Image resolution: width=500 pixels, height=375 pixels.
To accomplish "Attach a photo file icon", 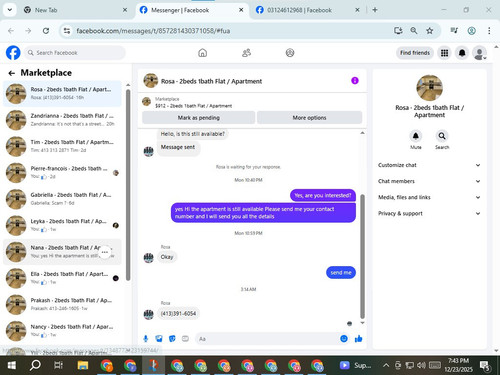I will [159, 339].
